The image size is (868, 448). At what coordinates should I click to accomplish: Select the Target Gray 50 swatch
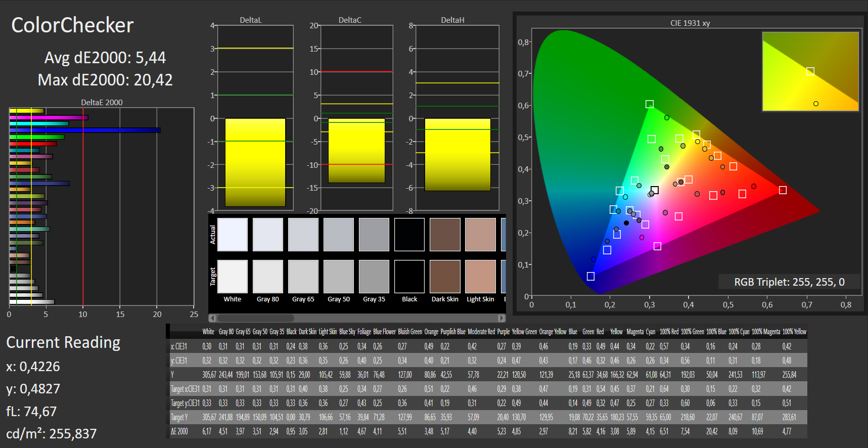point(339,277)
